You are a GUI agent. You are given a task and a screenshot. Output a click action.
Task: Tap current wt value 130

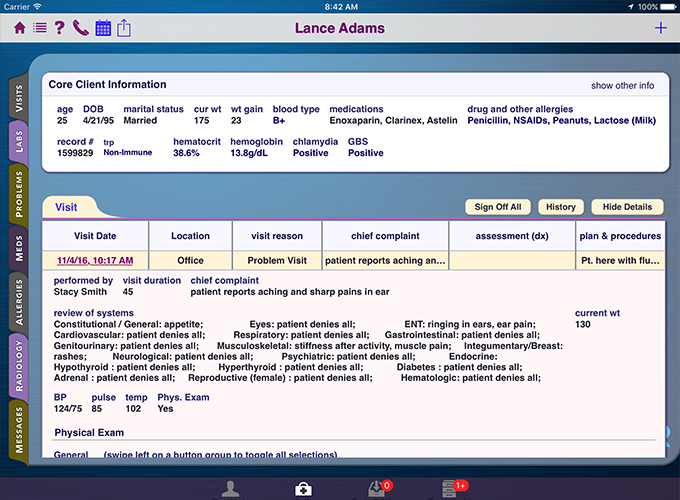582,324
